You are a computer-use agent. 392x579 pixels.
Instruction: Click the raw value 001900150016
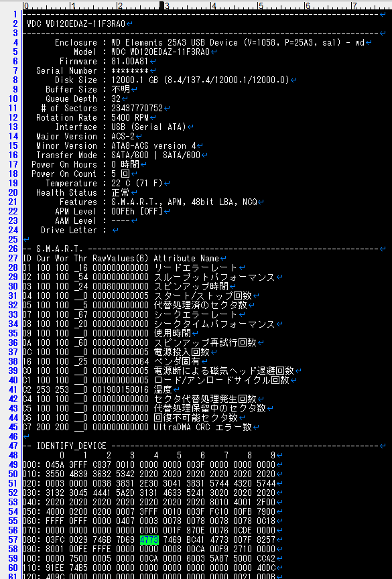pos(121,389)
